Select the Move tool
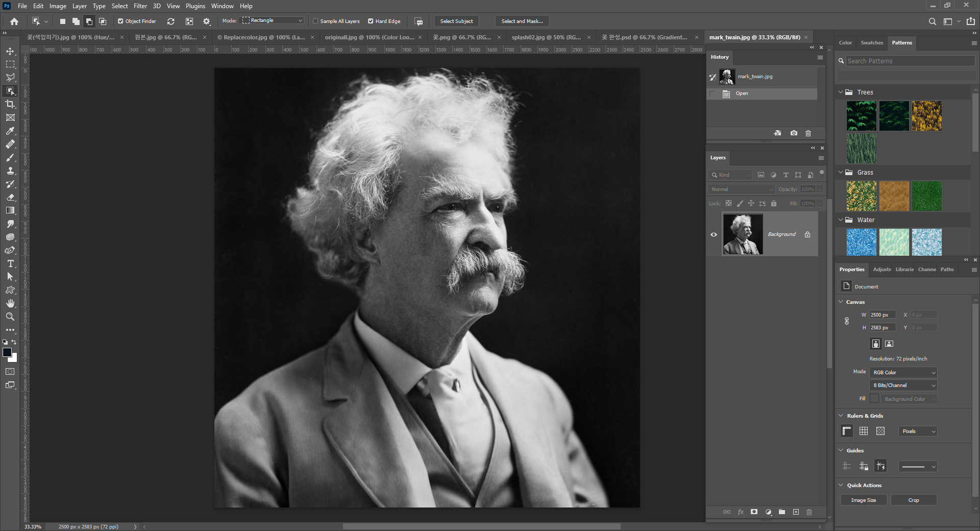This screenshot has width=980, height=531. click(x=10, y=51)
